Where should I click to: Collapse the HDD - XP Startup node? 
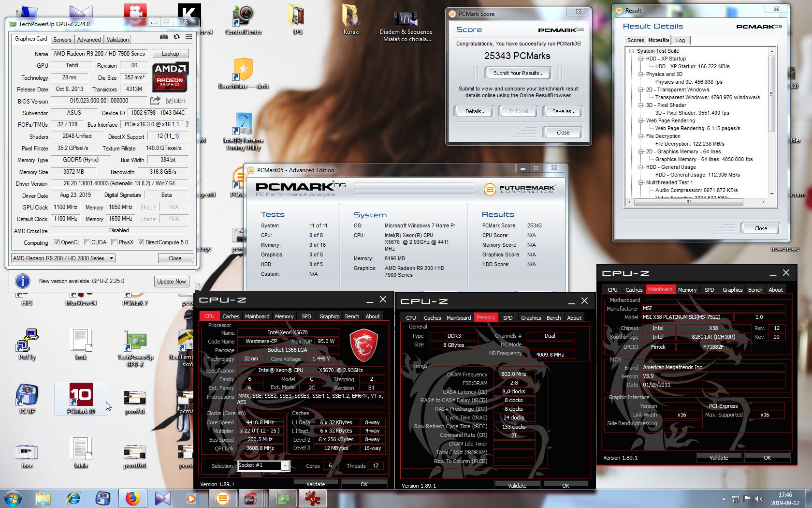[x=640, y=59]
